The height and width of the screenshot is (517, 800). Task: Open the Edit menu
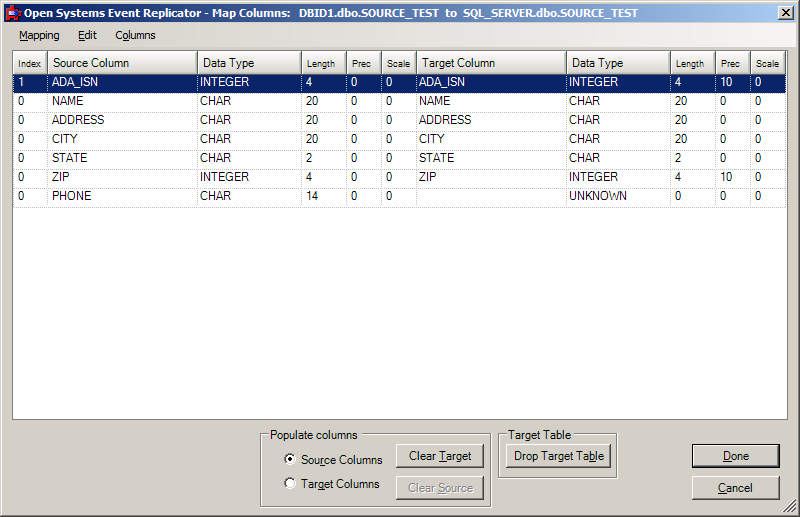click(x=88, y=35)
